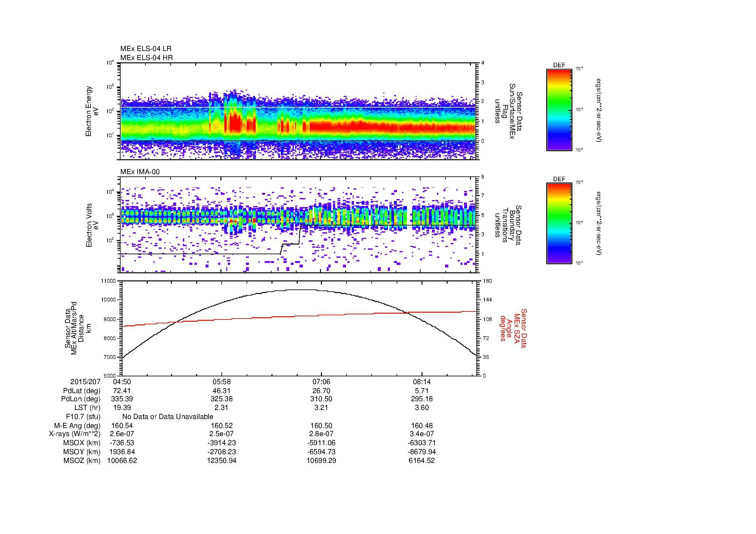Click X-rays value 2.8e-07

coord(321,434)
